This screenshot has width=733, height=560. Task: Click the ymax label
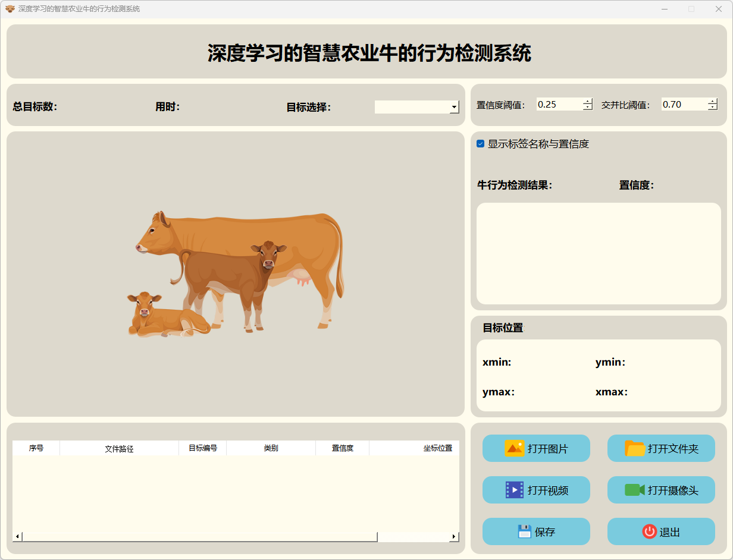(499, 392)
